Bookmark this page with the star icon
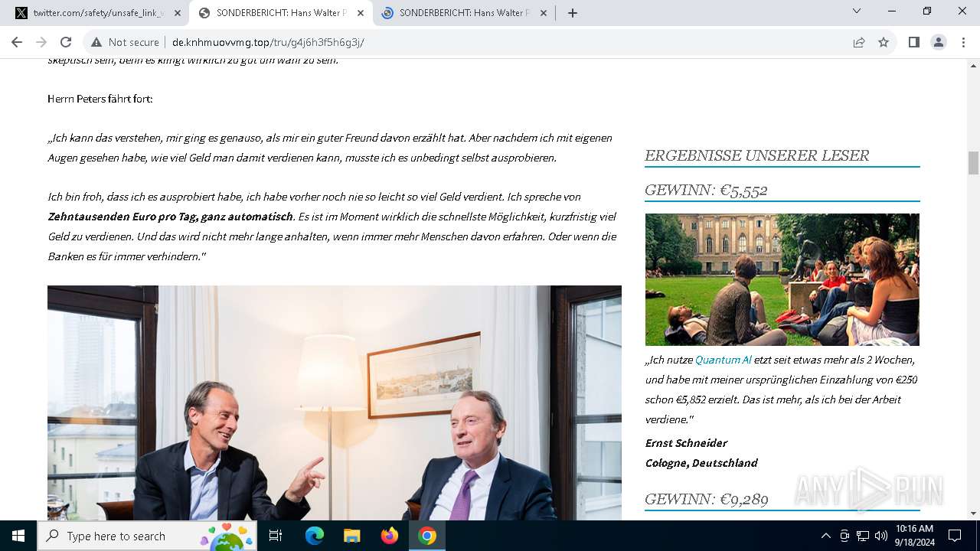This screenshot has width=980, height=551. (884, 42)
